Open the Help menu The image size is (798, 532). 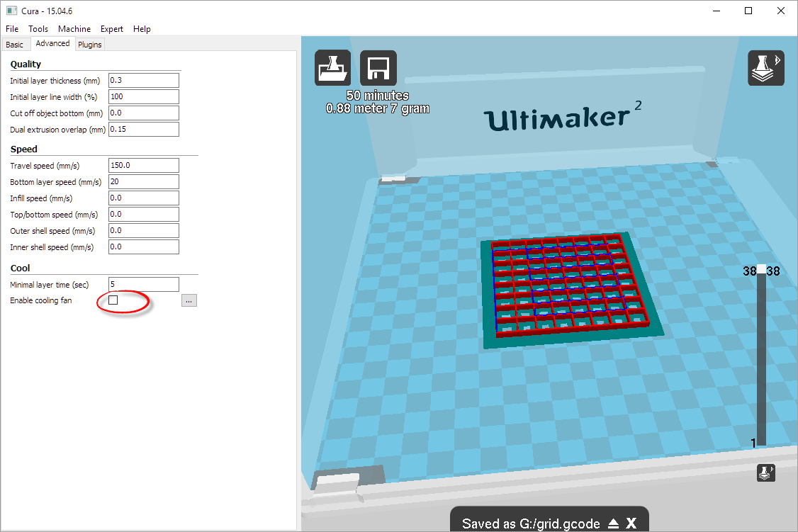142,29
